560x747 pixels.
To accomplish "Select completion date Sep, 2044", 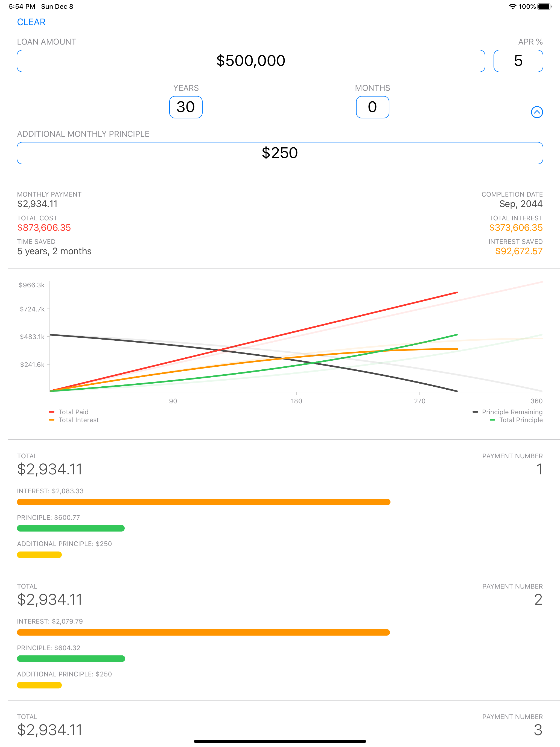I will (521, 204).
